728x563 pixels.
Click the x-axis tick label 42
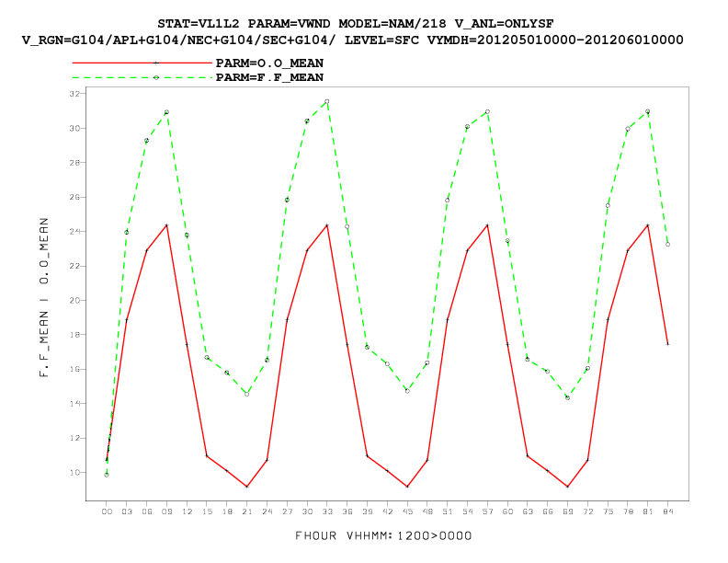coord(387,511)
